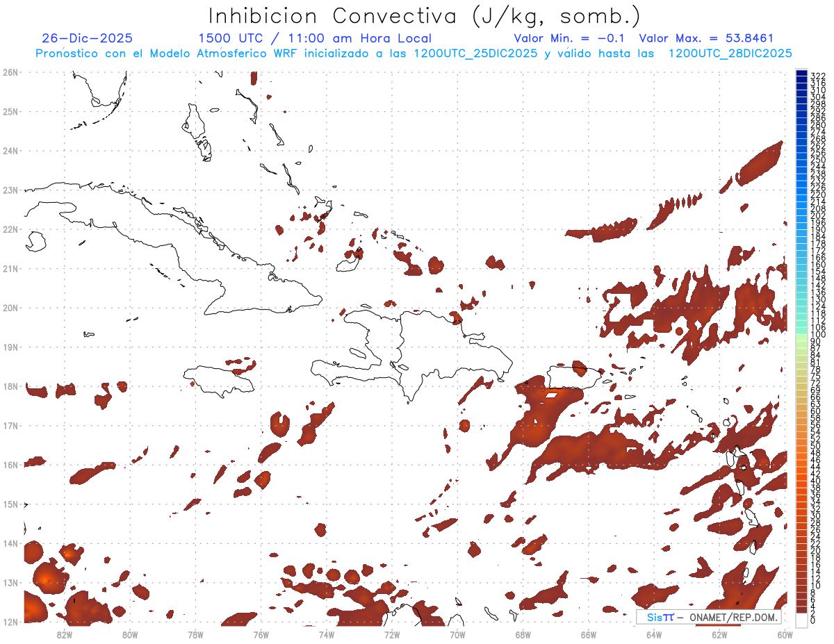
Task: Click the '21N' latitude label
Action: click(10, 269)
